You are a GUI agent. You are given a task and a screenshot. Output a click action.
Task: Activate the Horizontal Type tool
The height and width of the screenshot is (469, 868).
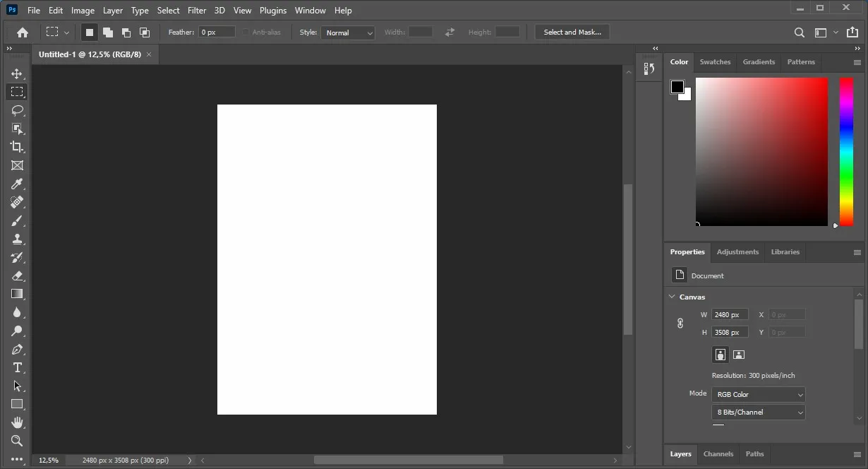point(17,367)
